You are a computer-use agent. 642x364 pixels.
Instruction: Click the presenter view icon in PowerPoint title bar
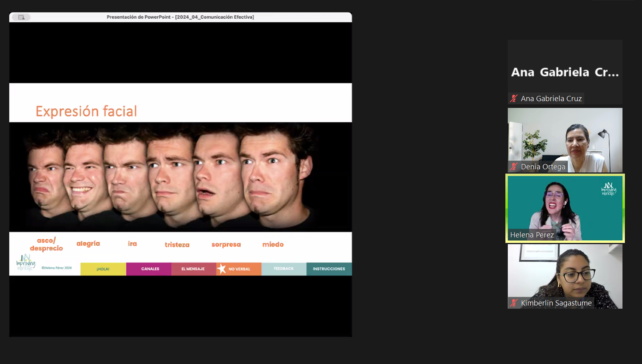coord(21,17)
